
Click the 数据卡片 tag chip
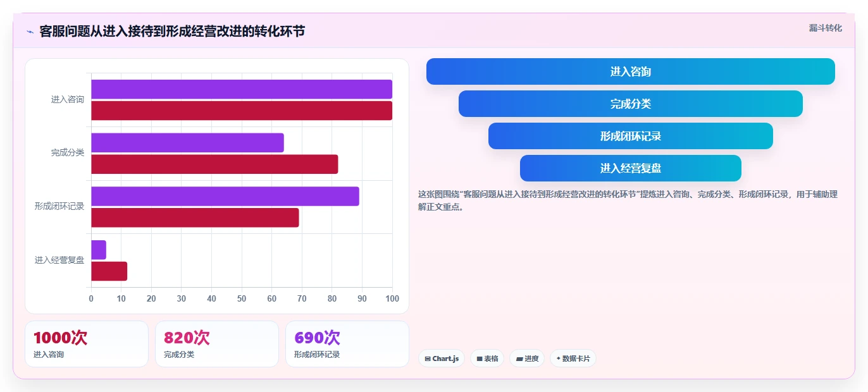573,358
